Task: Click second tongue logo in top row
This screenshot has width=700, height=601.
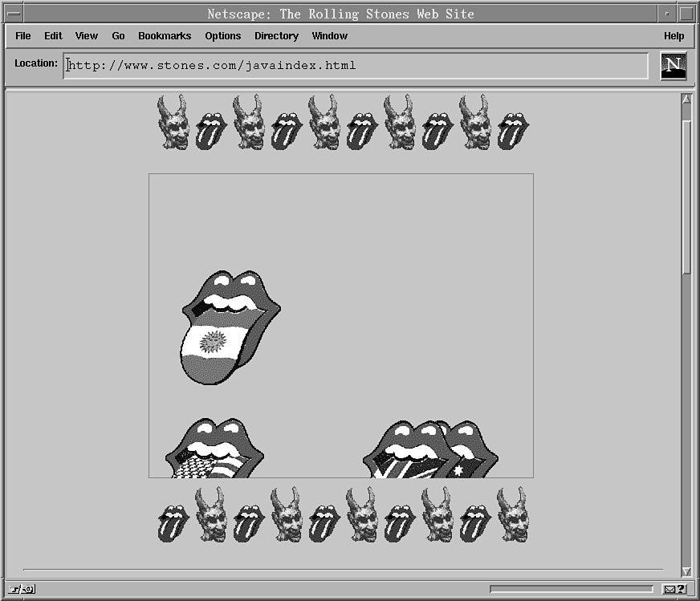Action: coord(287,131)
